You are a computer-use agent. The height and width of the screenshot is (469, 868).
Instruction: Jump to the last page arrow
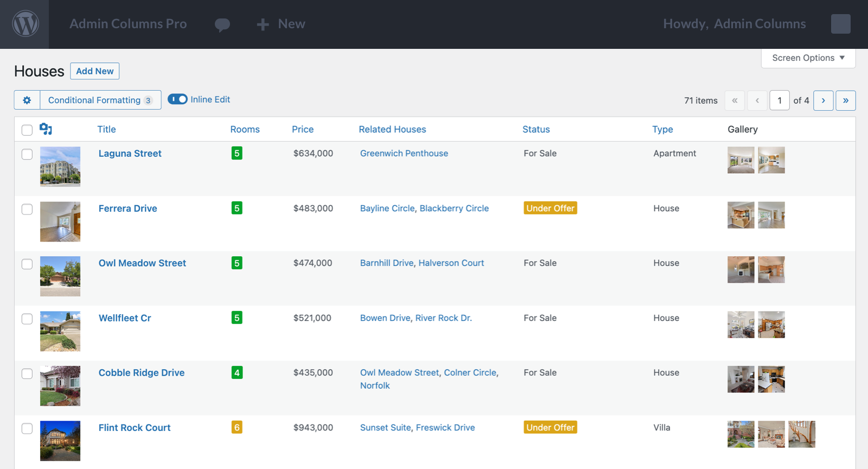pos(845,100)
